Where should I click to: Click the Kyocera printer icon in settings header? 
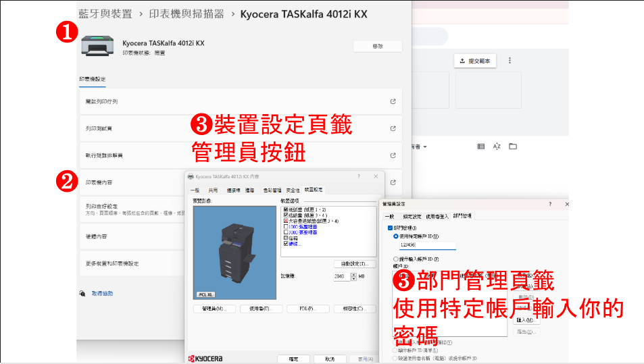point(97,45)
